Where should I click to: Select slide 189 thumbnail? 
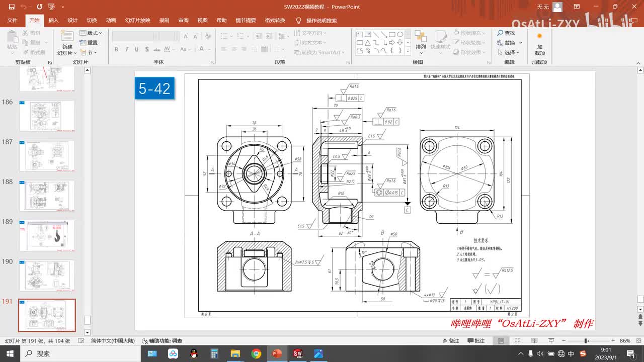(47, 235)
